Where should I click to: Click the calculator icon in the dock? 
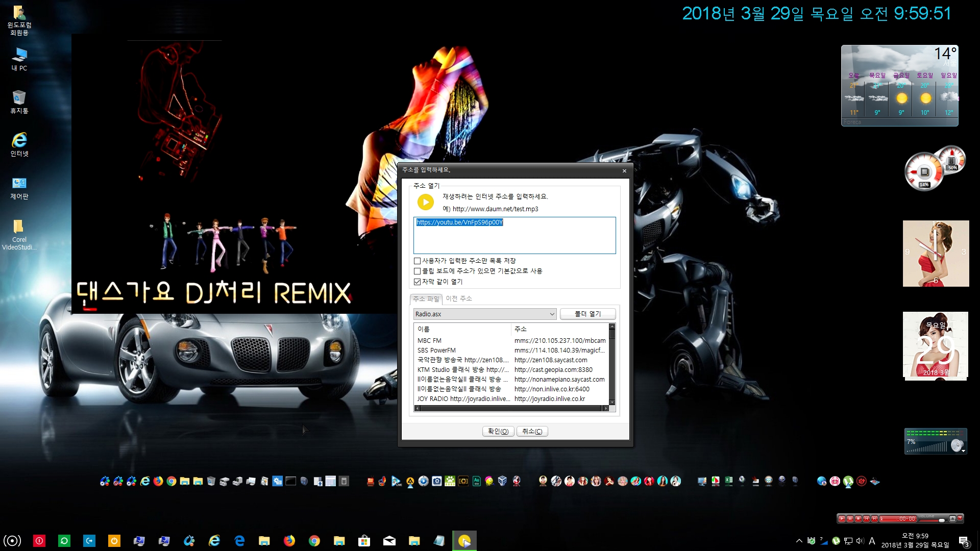click(x=344, y=481)
